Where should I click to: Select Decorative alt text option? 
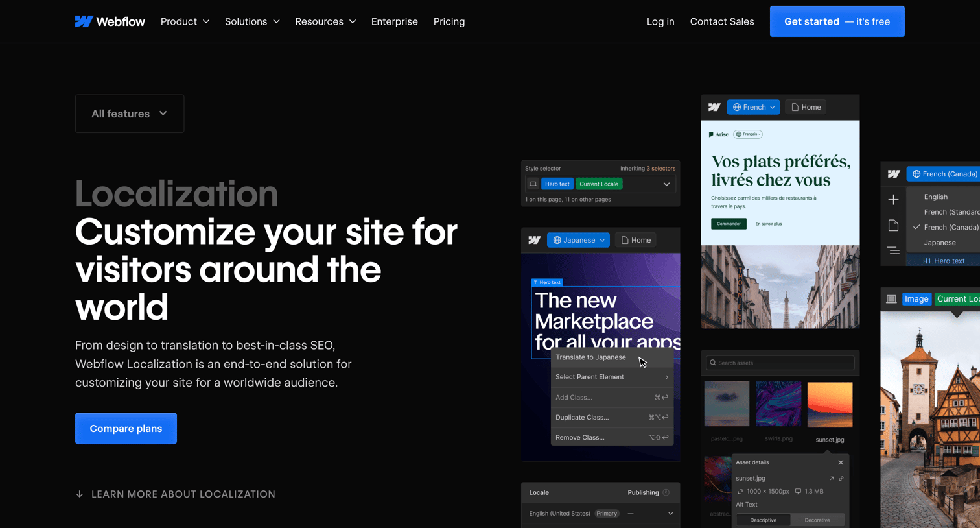(817, 520)
